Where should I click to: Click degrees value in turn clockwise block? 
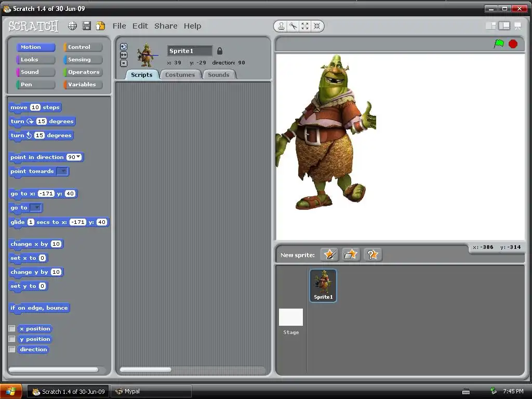tap(42, 121)
